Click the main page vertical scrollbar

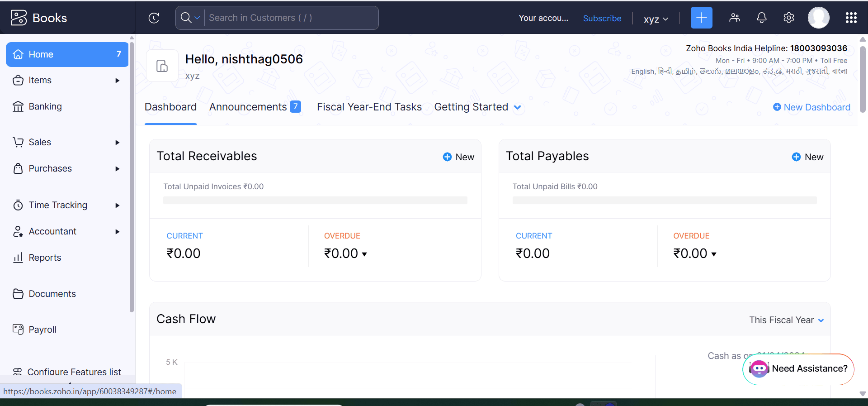point(863,79)
